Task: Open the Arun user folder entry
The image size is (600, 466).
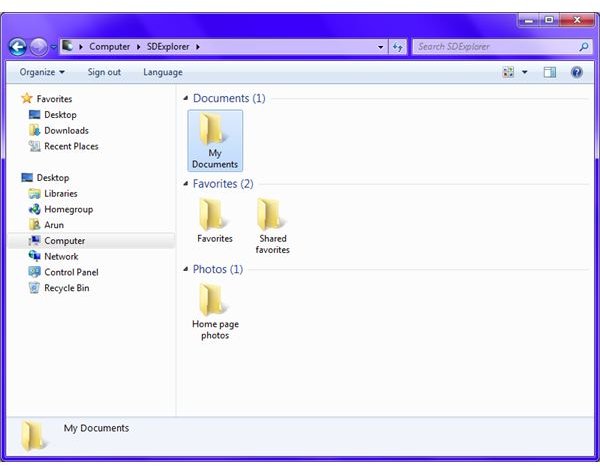Action: (54, 225)
